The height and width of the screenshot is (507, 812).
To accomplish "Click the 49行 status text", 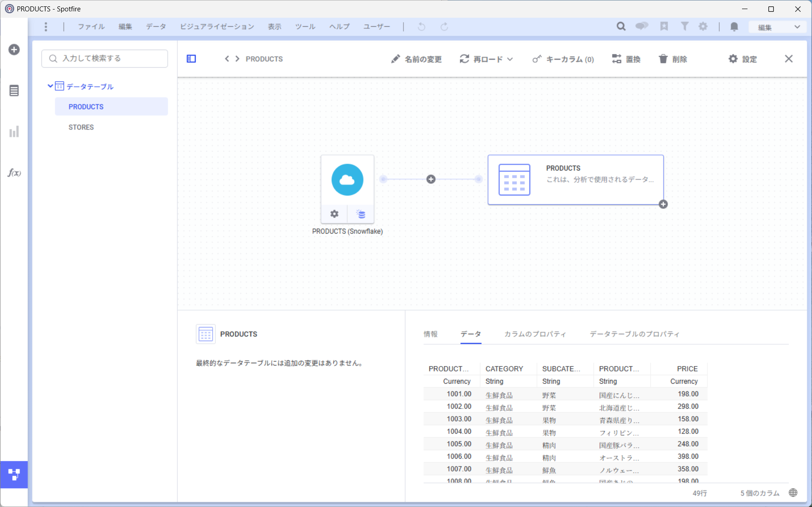I will tap(700, 493).
